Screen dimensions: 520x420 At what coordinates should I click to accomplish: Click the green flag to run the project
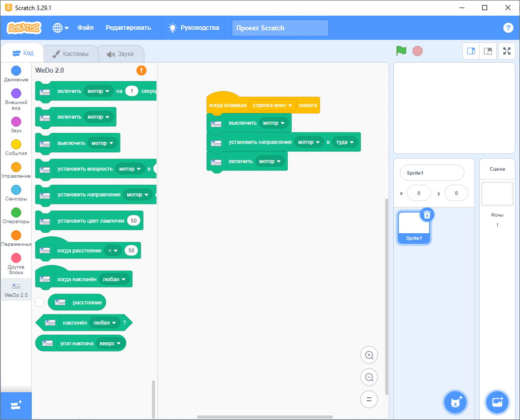click(401, 51)
